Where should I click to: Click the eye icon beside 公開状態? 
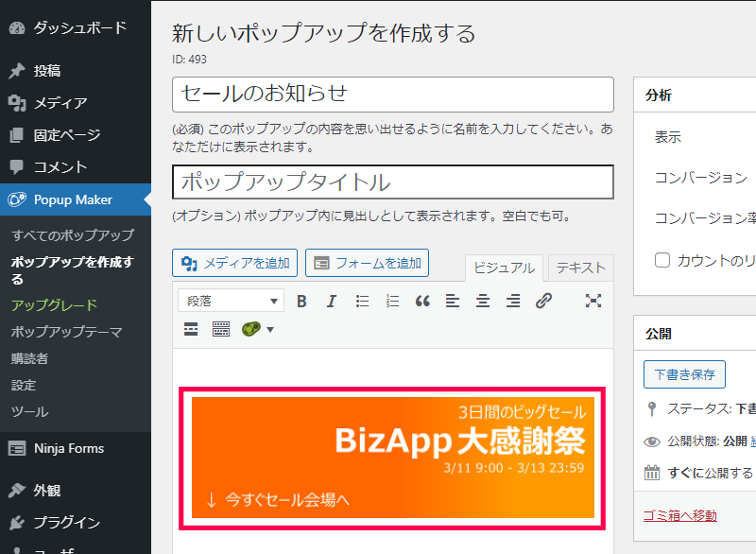click(652, 441)
